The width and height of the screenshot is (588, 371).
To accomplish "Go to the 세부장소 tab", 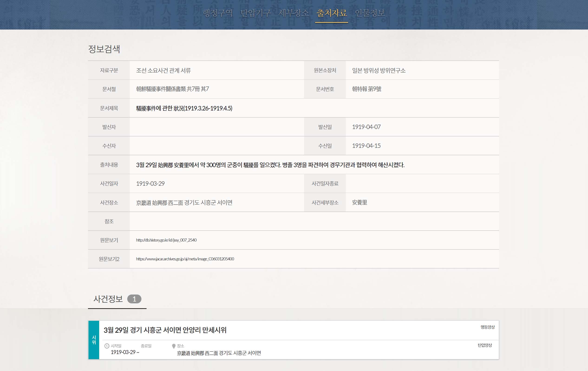I will 294,13.
